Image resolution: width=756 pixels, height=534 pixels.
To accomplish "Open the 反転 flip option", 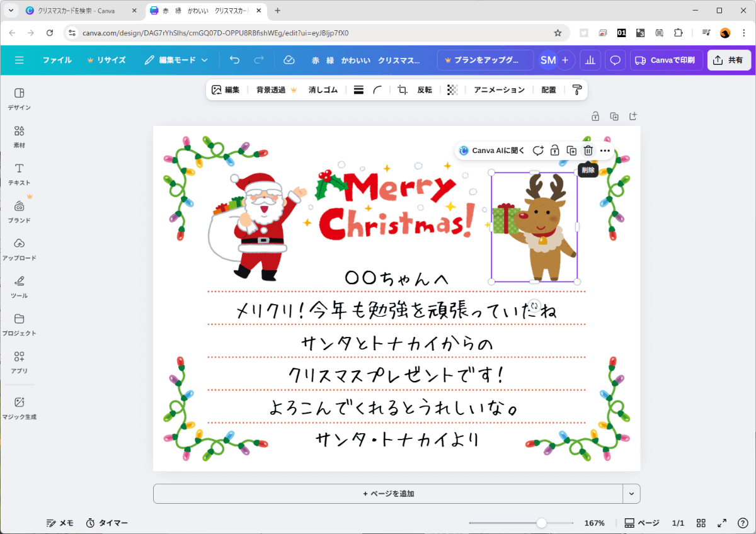I will [425, 90].
